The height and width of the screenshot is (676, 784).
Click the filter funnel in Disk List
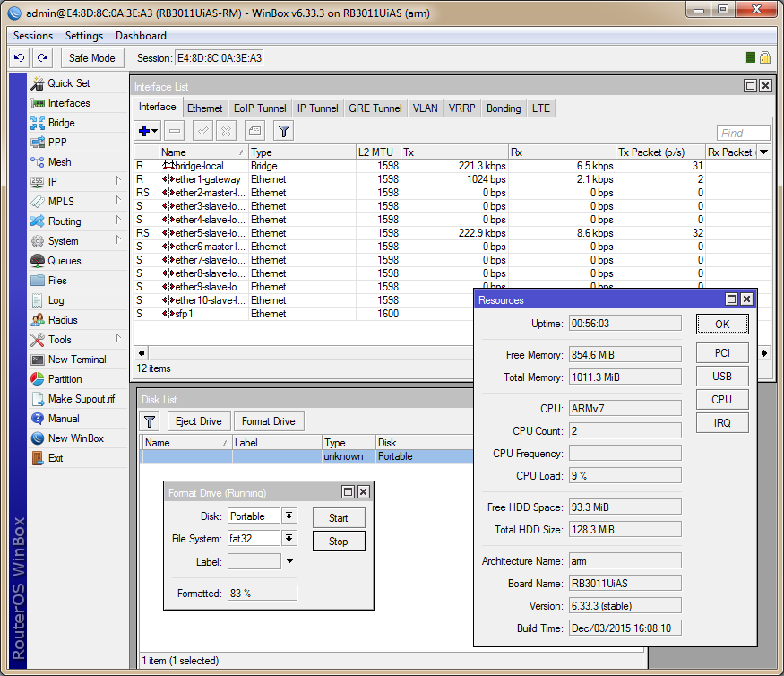(151, 421)
